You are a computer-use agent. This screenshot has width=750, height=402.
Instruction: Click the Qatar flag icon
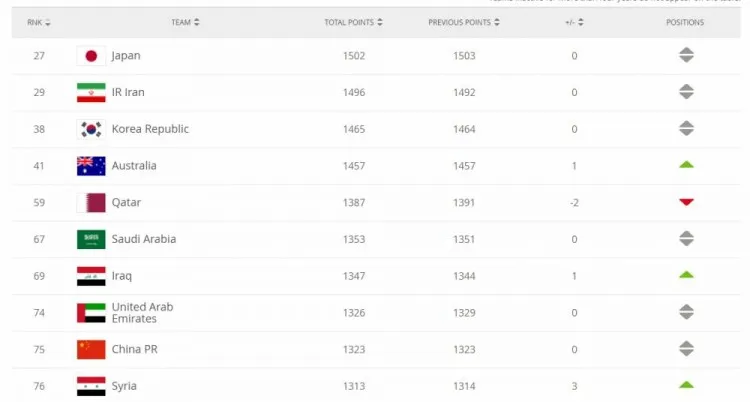(x=91, y=202)
